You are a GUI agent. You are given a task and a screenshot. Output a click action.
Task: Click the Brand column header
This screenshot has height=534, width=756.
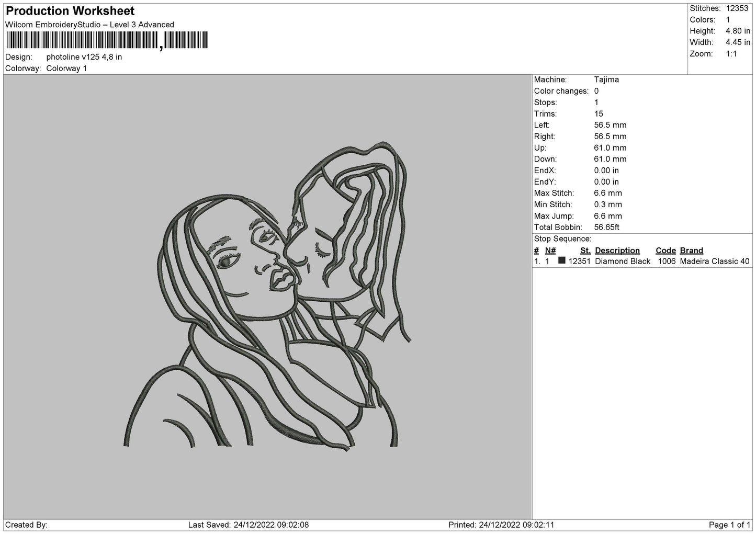point(692,251)
